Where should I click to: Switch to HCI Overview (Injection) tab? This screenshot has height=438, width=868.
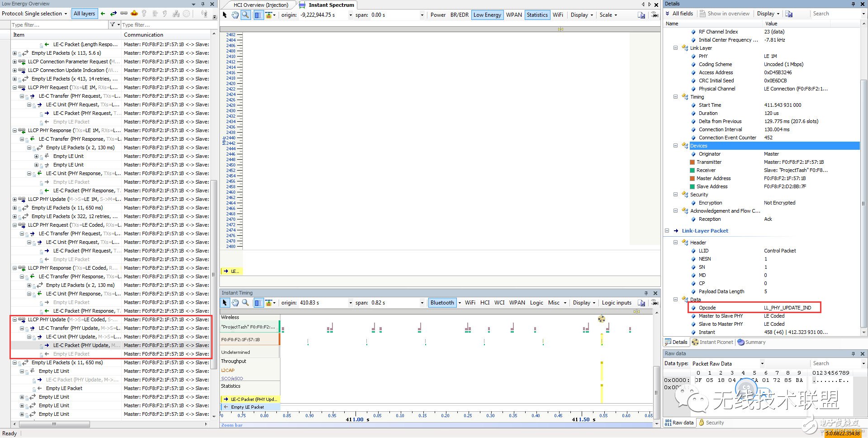(x=261, y=5)
